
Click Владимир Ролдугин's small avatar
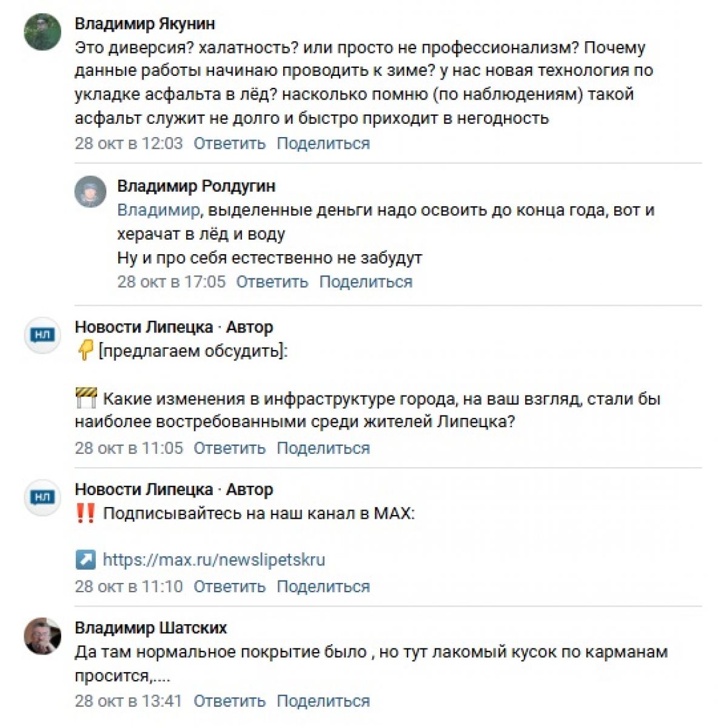(x=90, y=192)
